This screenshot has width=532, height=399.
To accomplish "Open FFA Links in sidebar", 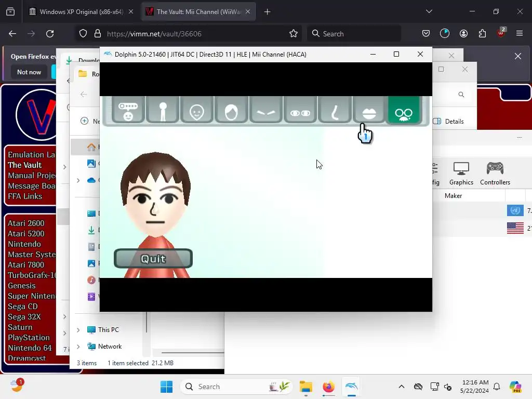I will click(25, 196).
